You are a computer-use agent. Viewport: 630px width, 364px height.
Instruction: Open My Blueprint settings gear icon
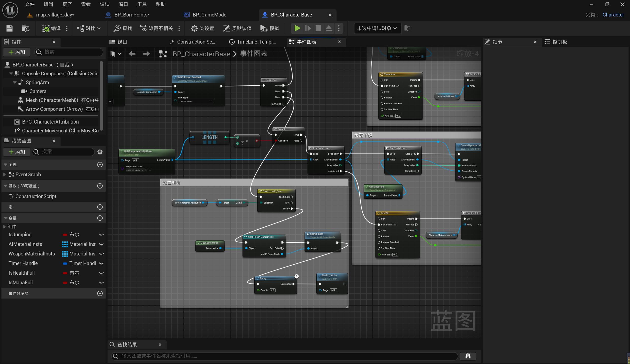[x=100, y=152]
